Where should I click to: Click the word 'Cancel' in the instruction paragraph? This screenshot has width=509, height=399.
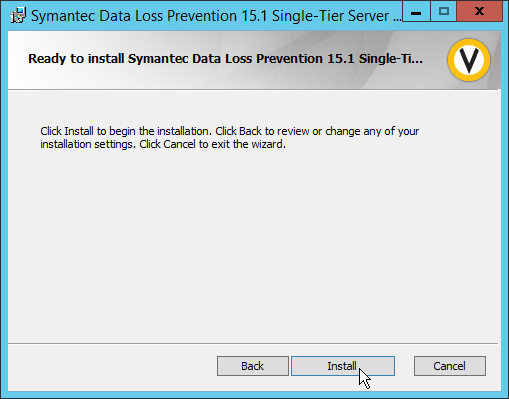coord(179,144)
